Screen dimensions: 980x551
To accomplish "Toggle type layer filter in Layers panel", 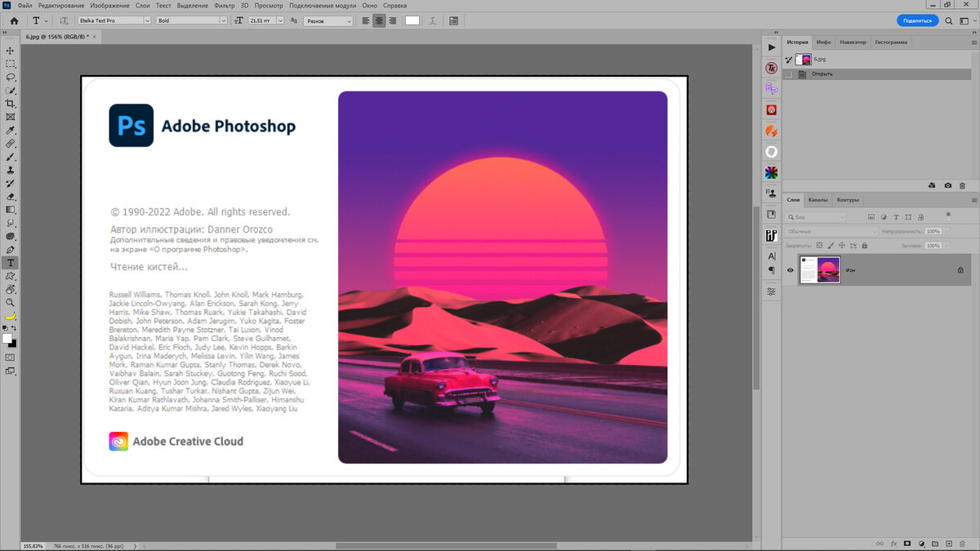I will pyautogui.click(x=897, y=217).
